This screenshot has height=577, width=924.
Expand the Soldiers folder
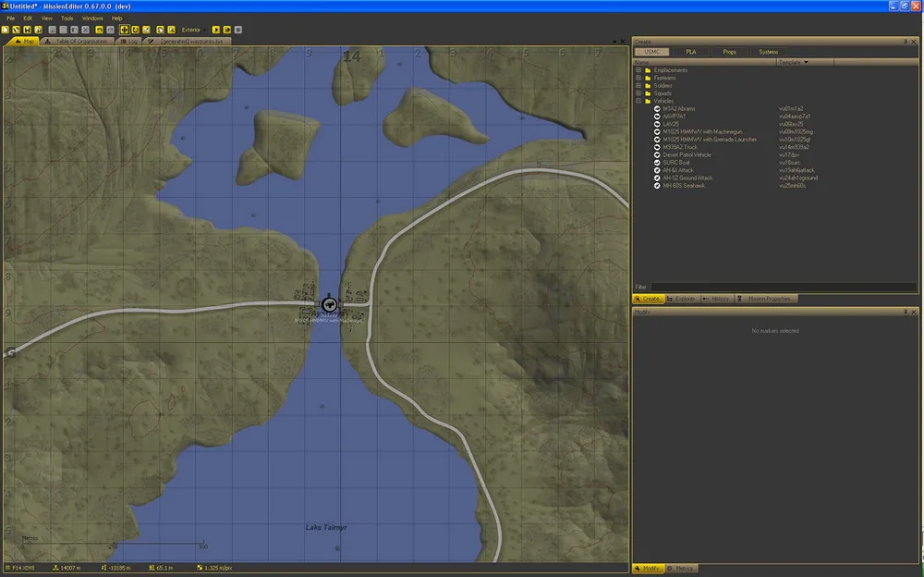(x=638, y=85)
